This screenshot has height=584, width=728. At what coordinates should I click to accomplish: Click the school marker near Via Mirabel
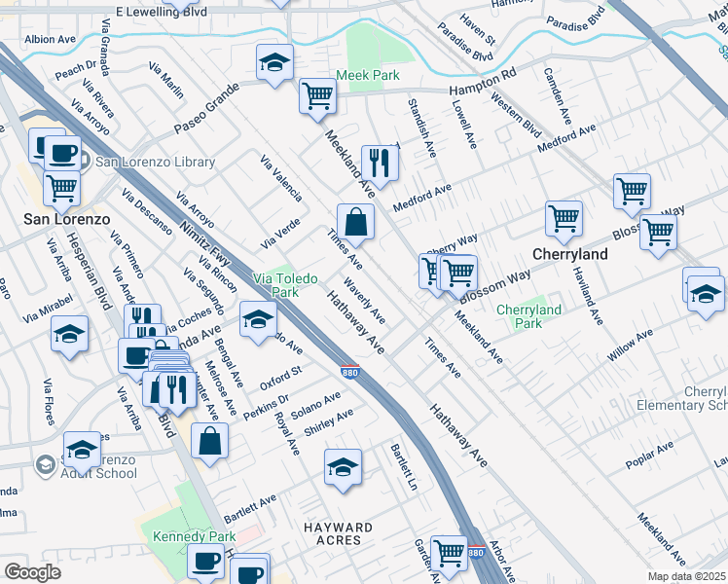[70, 335]
